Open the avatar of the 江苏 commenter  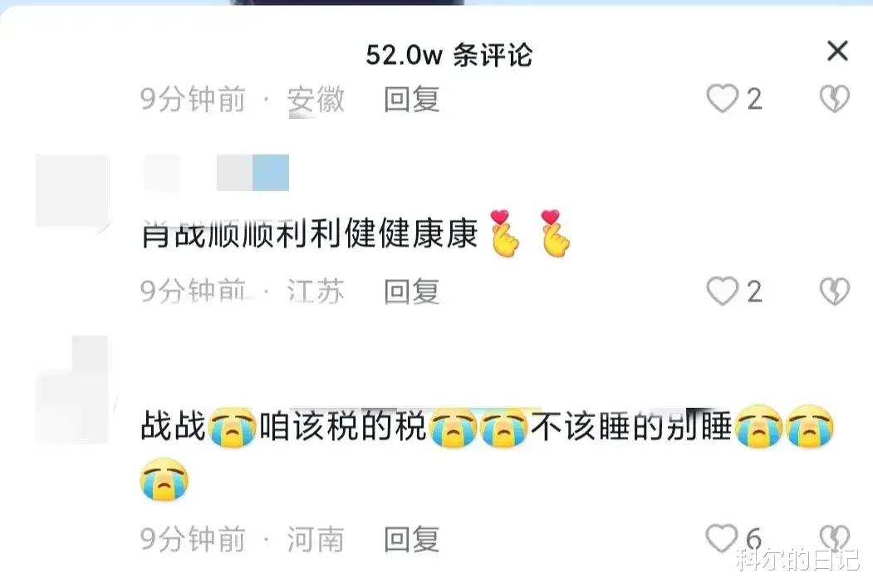tap(72, 191)
